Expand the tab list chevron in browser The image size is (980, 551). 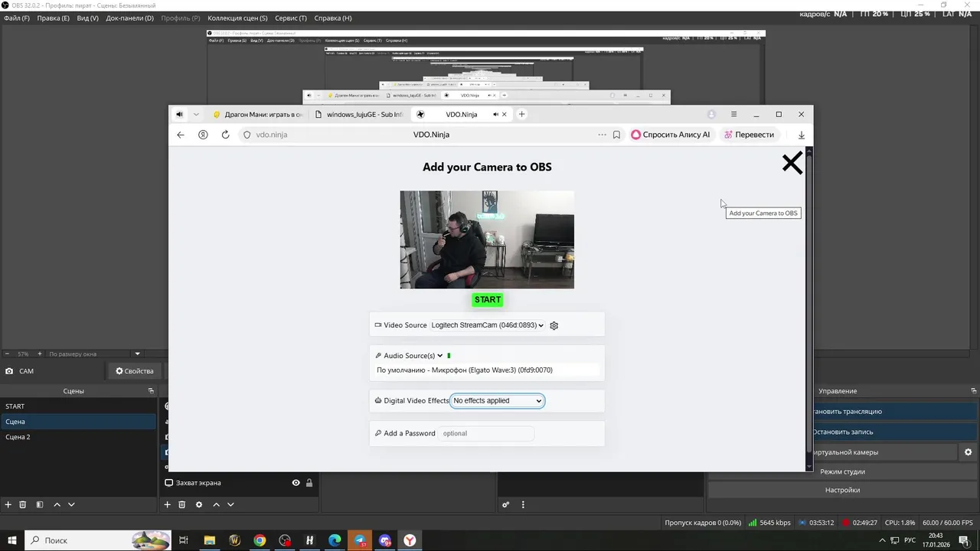[x=196, y=115]
